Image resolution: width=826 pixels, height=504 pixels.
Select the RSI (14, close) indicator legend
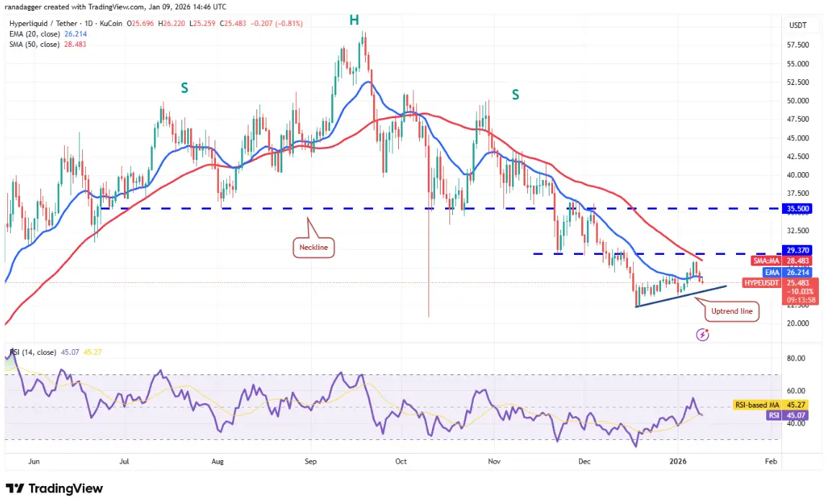[x=55, y=352]
